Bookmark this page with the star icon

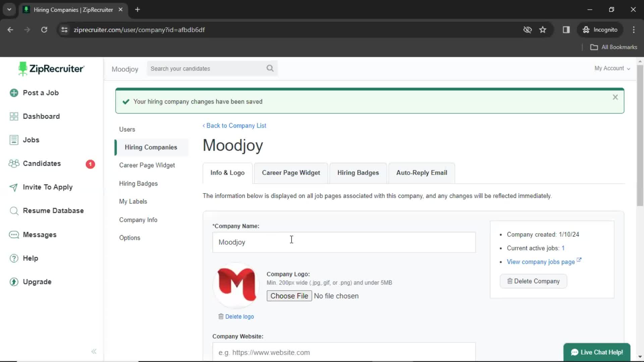click(543, 30)
